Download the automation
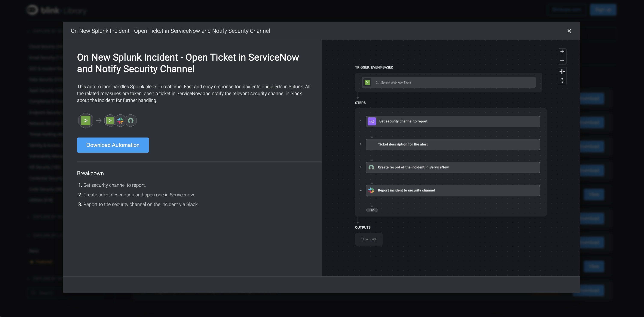The width and height of the screenshot is (644, 317). pos(113,145)
